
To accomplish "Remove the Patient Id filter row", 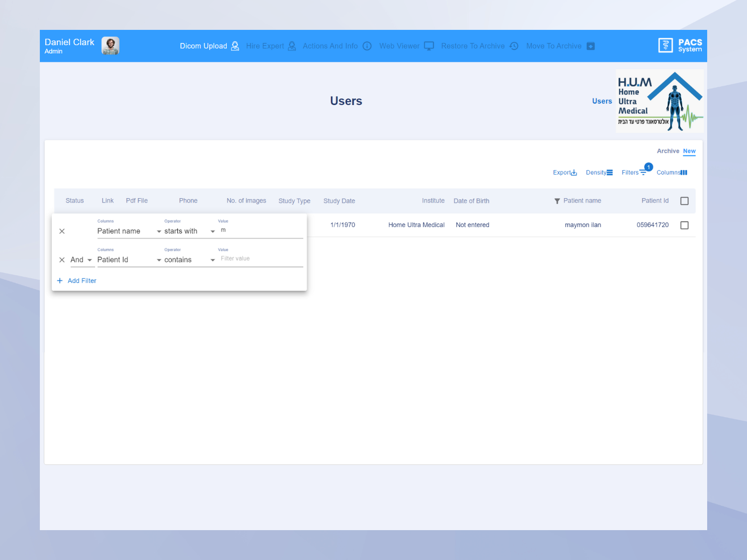I will point(62,260).
